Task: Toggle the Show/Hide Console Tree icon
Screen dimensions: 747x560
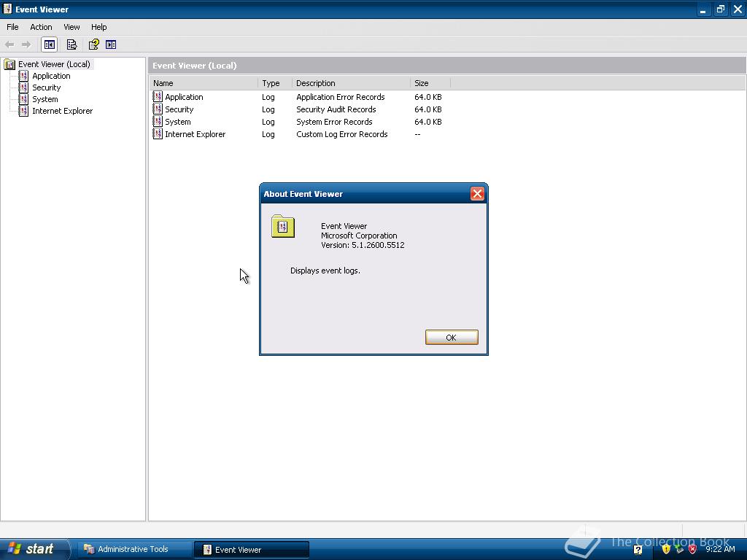Action: click(x=49, y=44)
